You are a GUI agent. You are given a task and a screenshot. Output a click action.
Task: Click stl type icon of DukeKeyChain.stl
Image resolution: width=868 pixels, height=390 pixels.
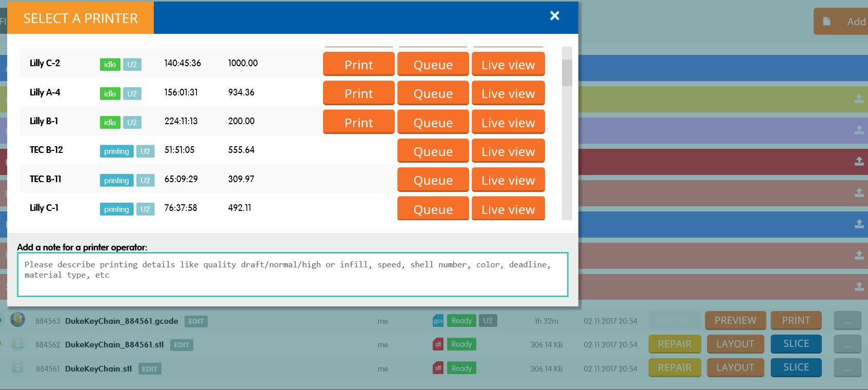point(438,368)
